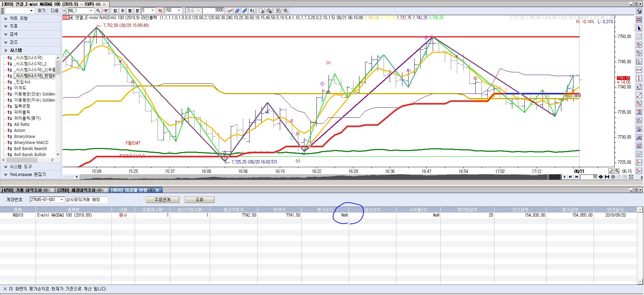This screenshot has height=295, width=644.
Task: Click the 주문연계 button
Action: pyautogui.click(x=163, y=200)
